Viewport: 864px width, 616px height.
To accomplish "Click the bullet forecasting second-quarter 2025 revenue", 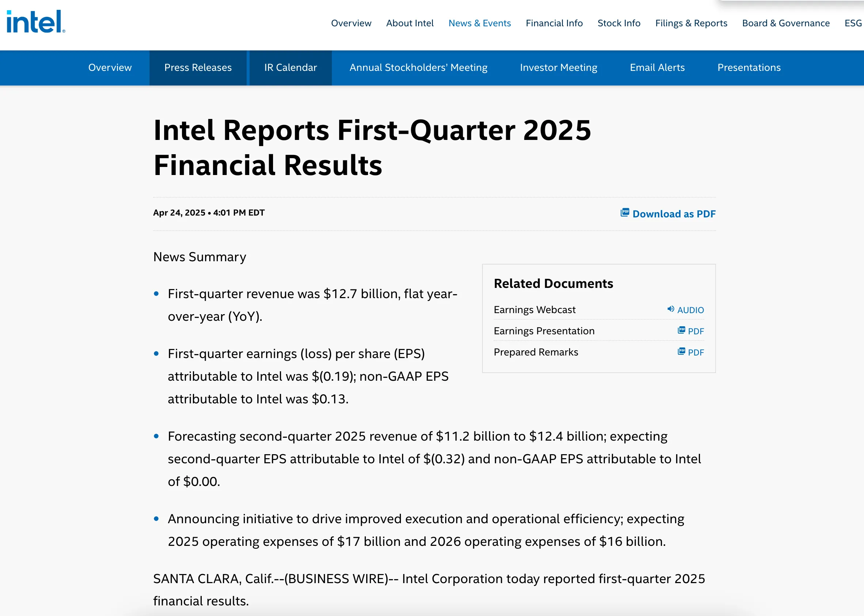I will click(x=435, y=459).
